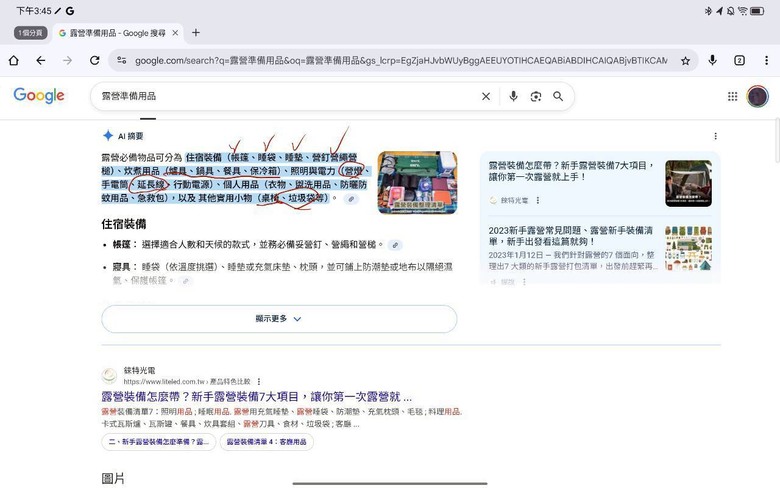The width and height of the screenshot is (780, 488).
Task: Click source link icon after 垃圾袋等
Action: pyautogui.click(x=351, y=198)
